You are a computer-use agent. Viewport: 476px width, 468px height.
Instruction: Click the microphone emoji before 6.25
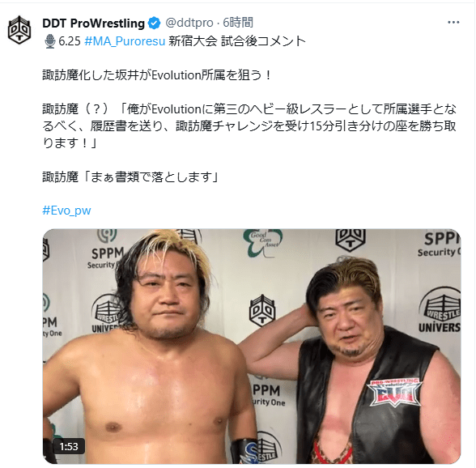(x=50, y=41)
